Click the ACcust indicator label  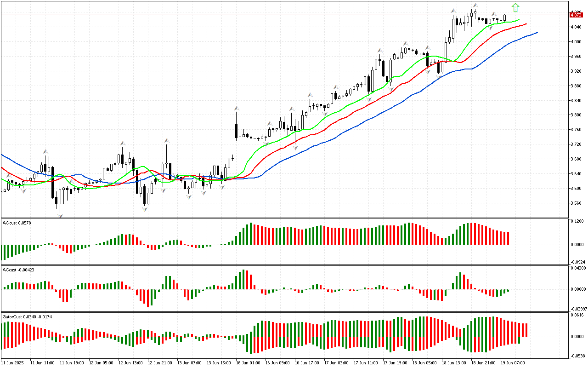[x=17, y=270]
